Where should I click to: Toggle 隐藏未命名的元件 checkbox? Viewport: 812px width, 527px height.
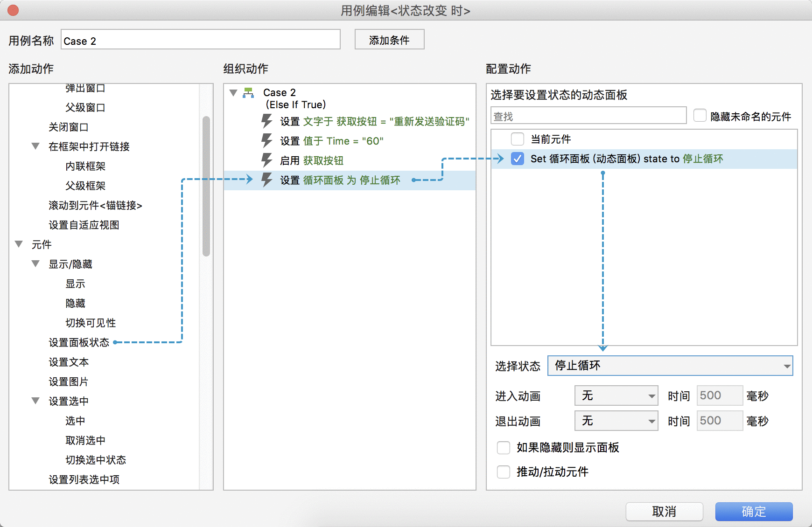[700, 116]
